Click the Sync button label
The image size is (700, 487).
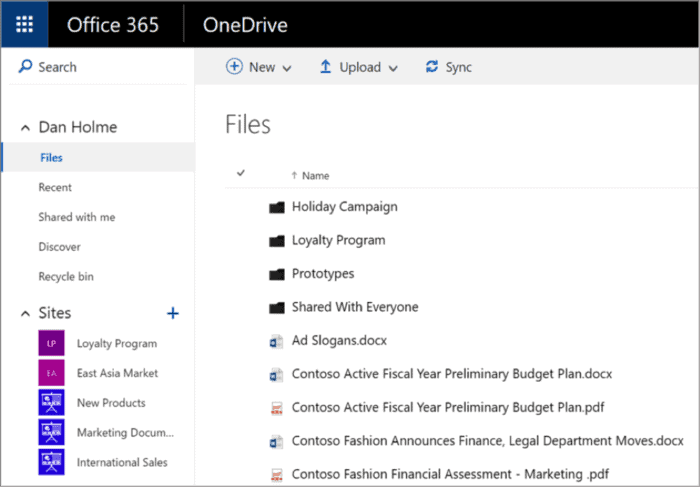pos(458,67)
